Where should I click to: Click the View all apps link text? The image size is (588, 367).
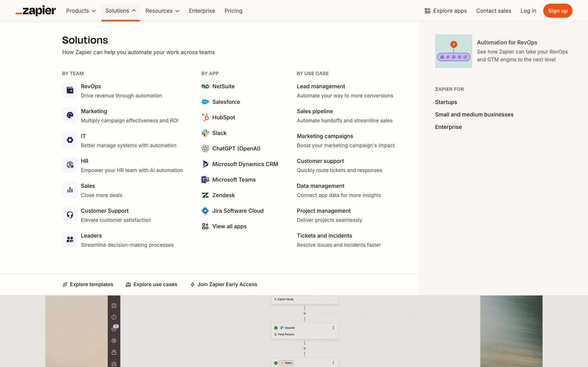pos(229,226)
